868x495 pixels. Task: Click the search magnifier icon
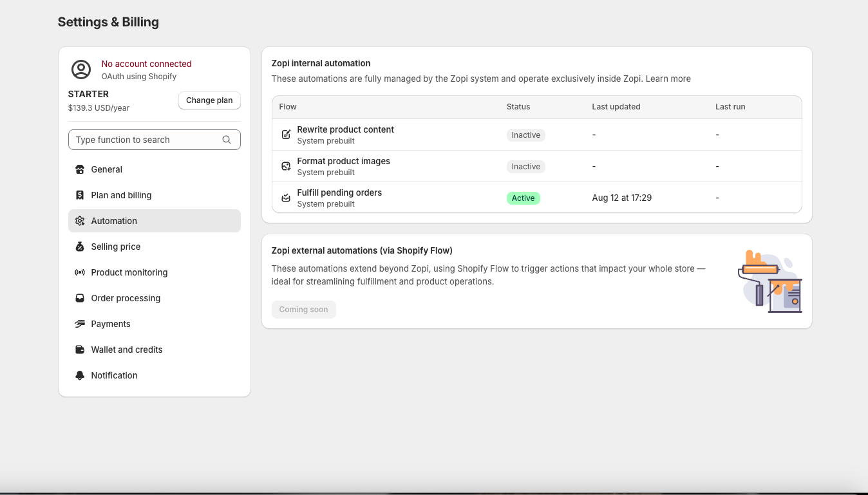pyautogui.click(x=227, y=140)
